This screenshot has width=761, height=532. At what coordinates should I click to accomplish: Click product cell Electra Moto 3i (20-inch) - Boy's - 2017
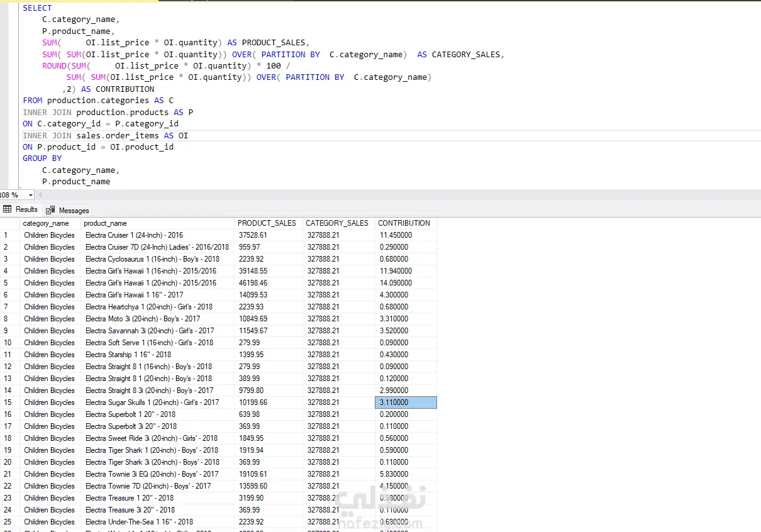pyautogui.click(x=157, y=319)
